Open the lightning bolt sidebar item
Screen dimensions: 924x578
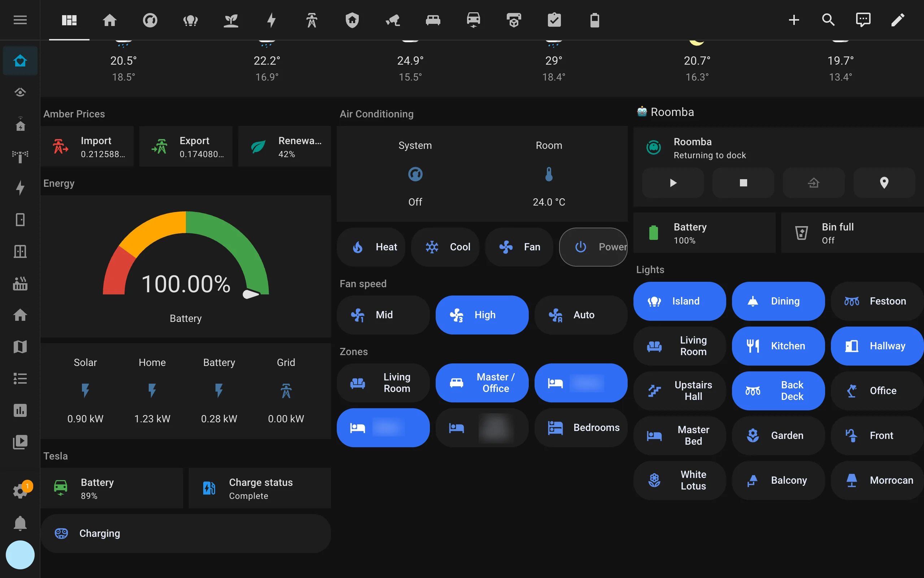[x=20, y=188]
